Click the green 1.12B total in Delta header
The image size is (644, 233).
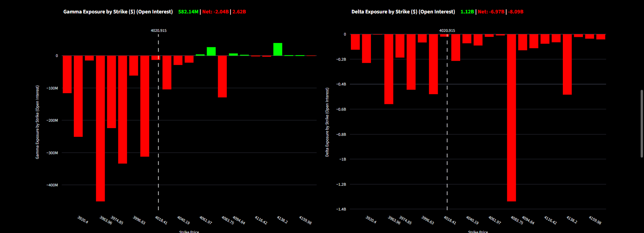pyautogui.click(x=467, y=12)
